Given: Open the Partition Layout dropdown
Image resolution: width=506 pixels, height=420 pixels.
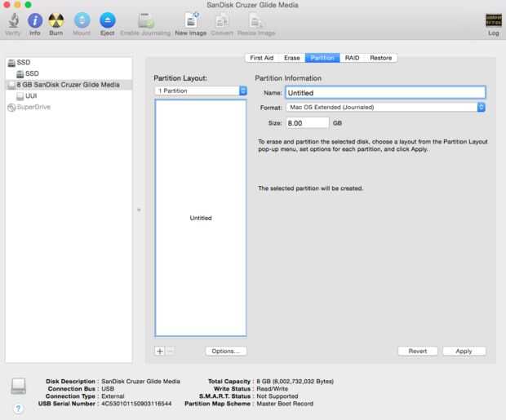Looking at the screenshot, I should click(x=201, y=91).
